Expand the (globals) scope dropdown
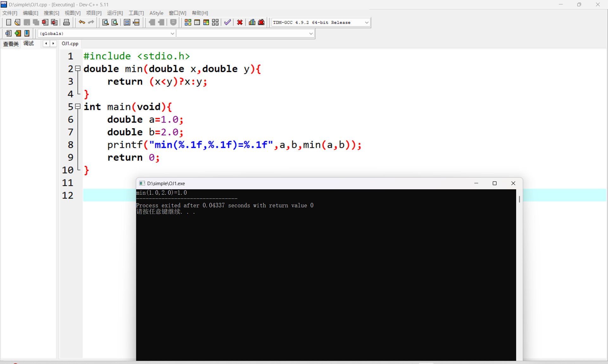 [x=172, y=34]
